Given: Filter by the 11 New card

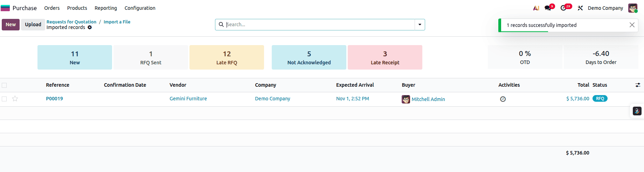Looking at the screenshot, I should point(75,57).
